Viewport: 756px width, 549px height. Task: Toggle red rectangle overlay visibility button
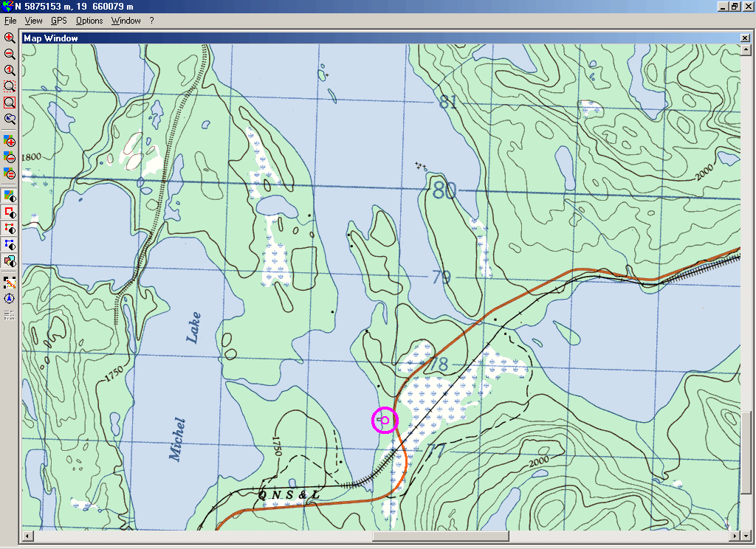coord(10,213)
